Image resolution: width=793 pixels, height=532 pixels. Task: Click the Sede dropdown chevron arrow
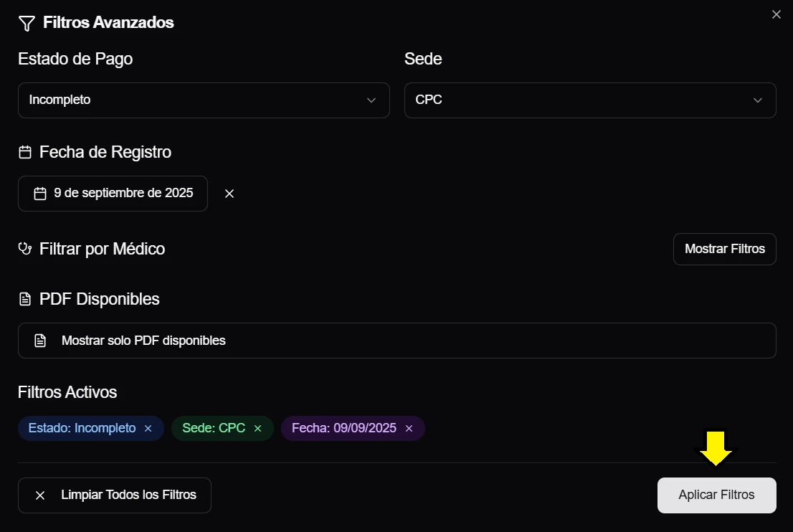(x=758, y=100)
